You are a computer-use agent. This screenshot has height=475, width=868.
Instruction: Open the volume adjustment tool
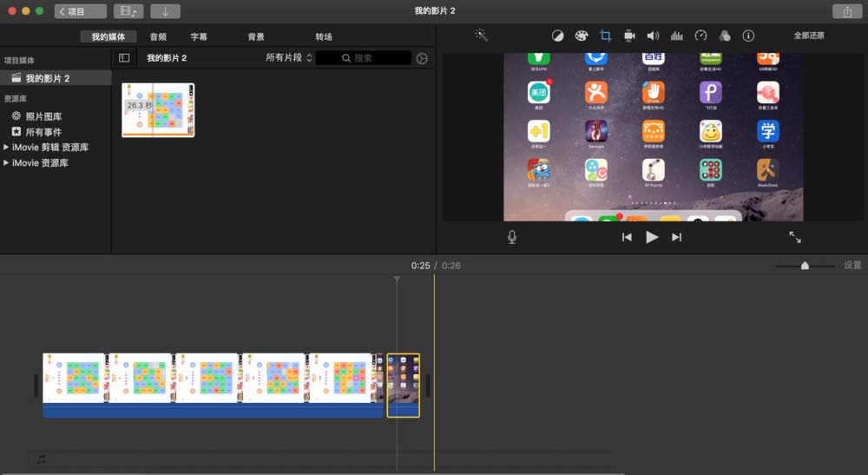[x=653, y=36]
